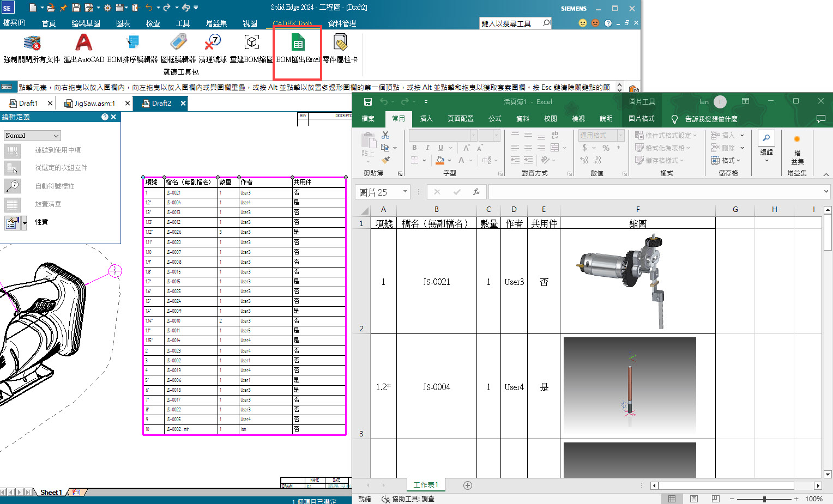Click the happy smiley feedback icon
The image size is (833, 504).
click(x=583, y=23)
